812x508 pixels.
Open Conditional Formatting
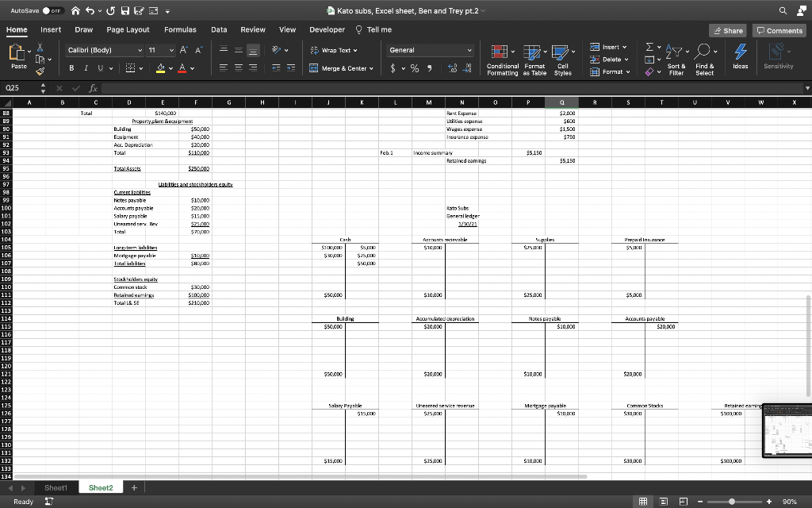tap(502, 60)
